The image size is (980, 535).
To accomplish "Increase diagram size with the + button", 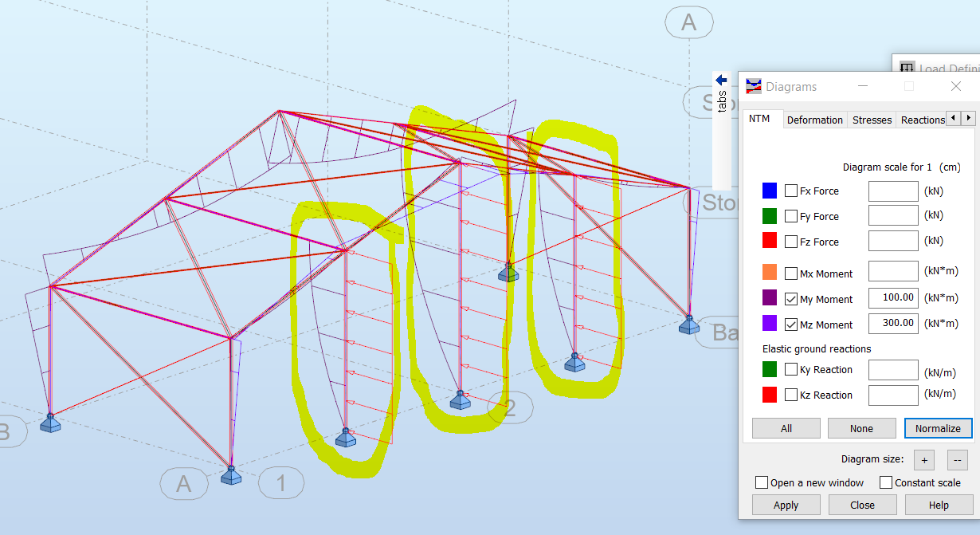I will click(923, 459).
